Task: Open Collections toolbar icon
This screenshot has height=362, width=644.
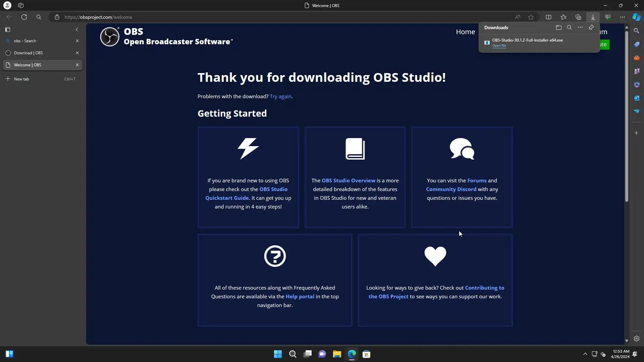Action: point(578,17)
